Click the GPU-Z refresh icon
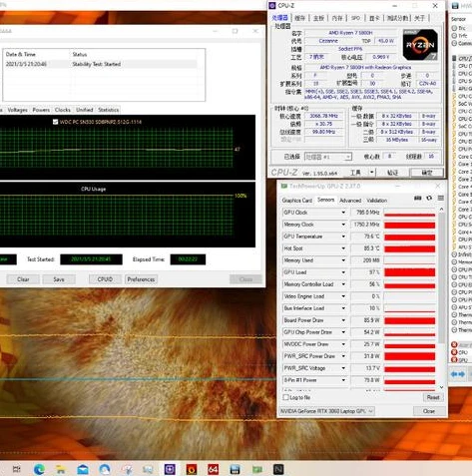 (429, 198)
